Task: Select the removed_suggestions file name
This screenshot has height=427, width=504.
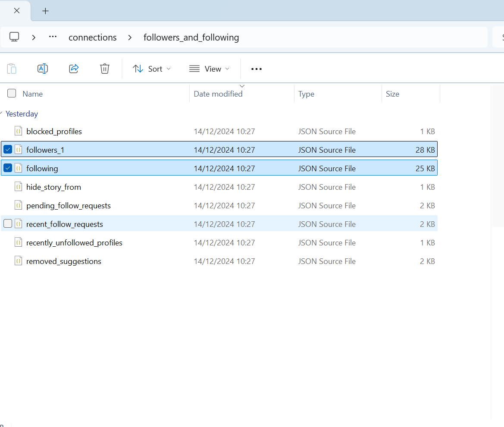Action: 64,261
